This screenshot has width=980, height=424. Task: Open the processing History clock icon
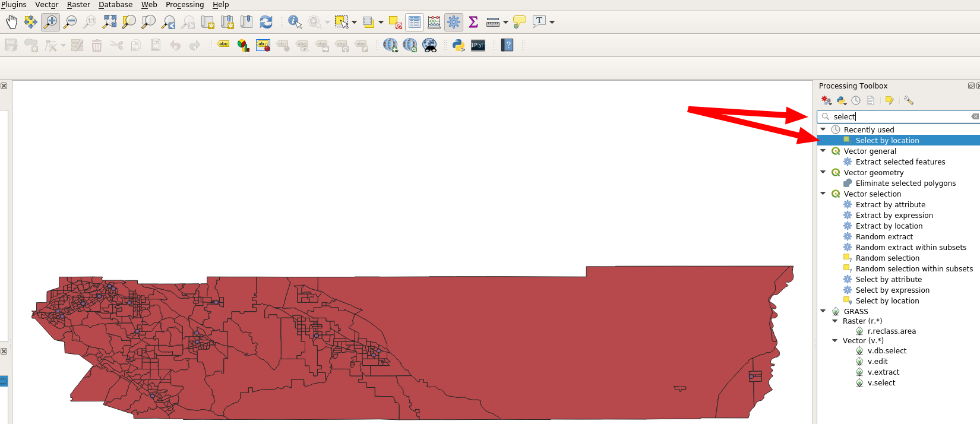tap(856, 100)
